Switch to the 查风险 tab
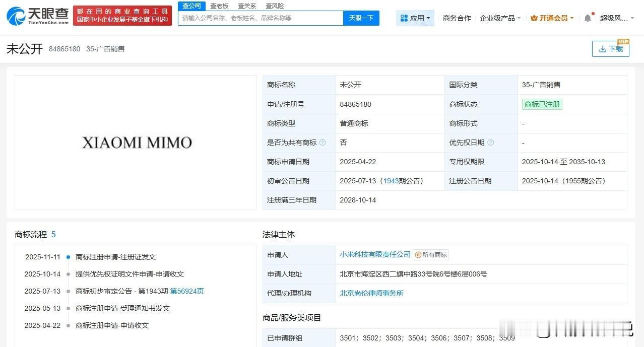The height and width of the screenshot is (347, 644). click(275, 6)
